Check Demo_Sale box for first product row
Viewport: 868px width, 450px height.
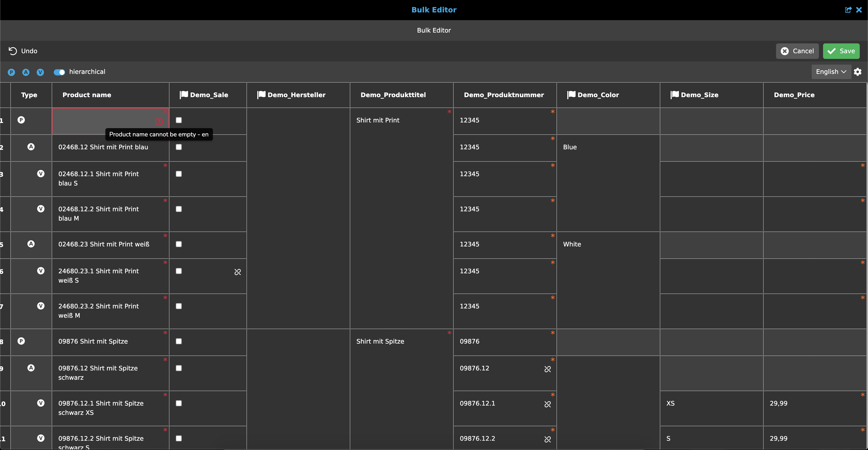coord(179,120)
